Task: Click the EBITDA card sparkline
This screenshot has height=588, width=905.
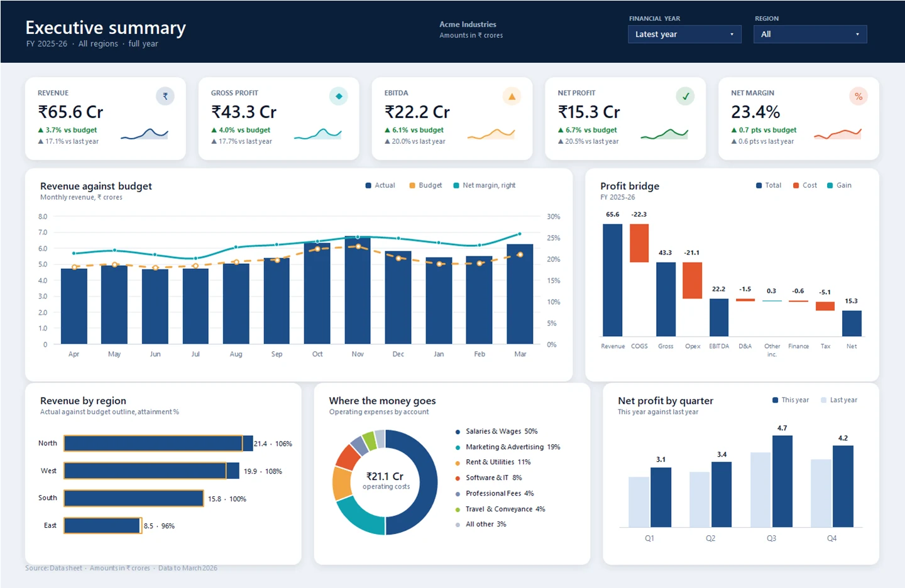Action: (491, 133)
